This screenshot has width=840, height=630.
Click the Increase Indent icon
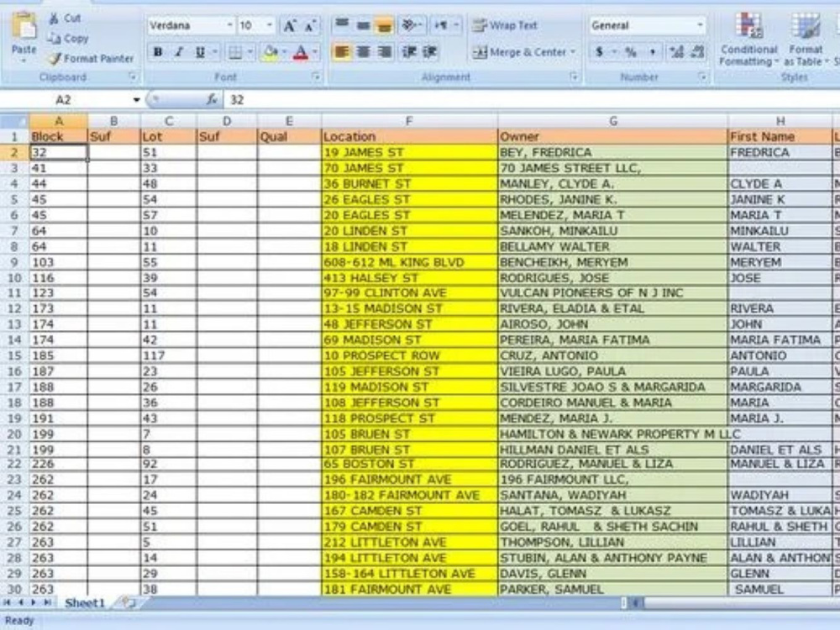pos(429,52)
